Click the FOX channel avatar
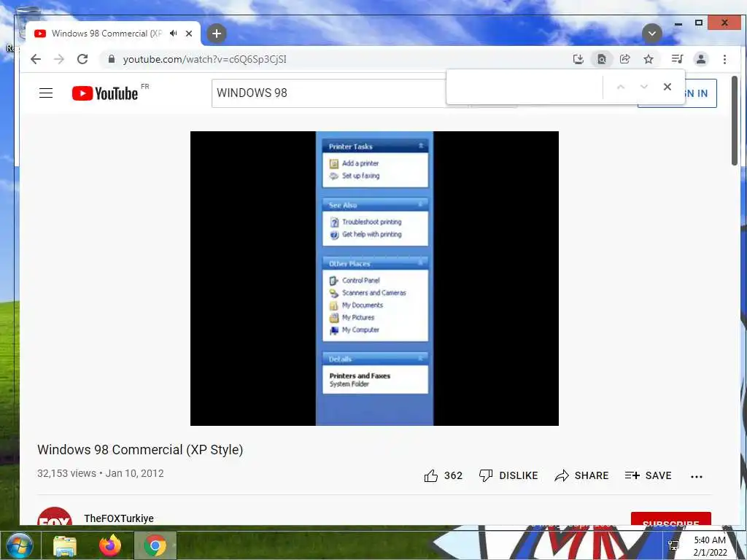Screen dimensions: 747x560 (x=55, y=517)
